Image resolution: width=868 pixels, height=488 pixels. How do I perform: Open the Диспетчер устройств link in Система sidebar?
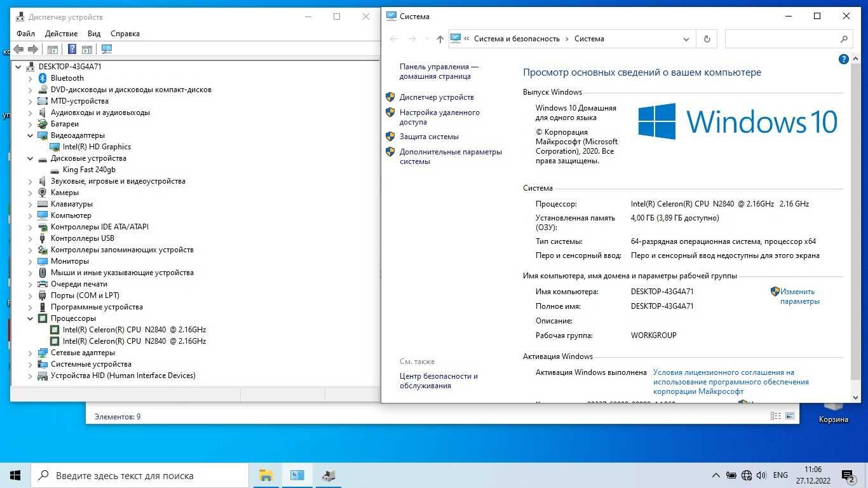pyautogui.click(x=437, y=97)
